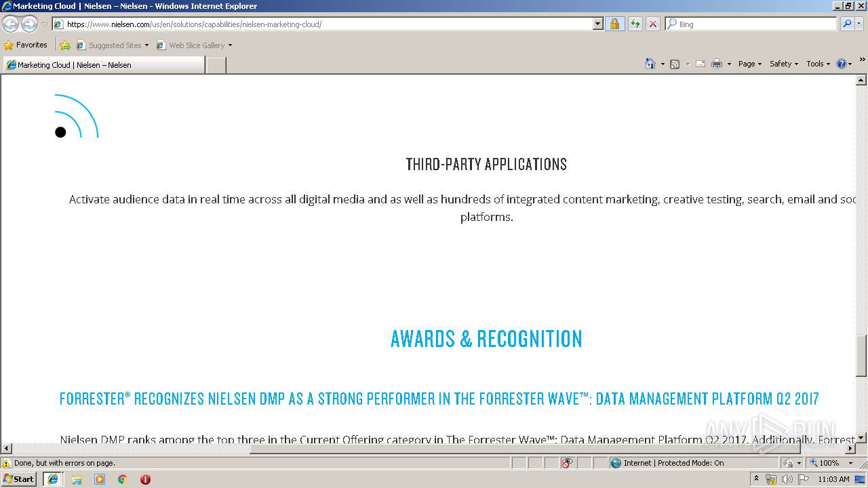This screenshot has width=868, height=488.
Task: Open the Tools menu
Action: coord(818,64)
